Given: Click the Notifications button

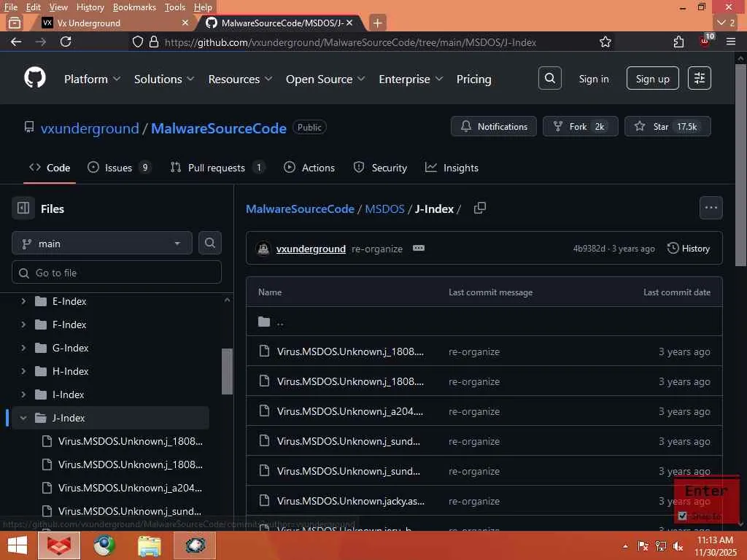Looking at the screenshot, I should pyautogui.click(x=494, y=126).
